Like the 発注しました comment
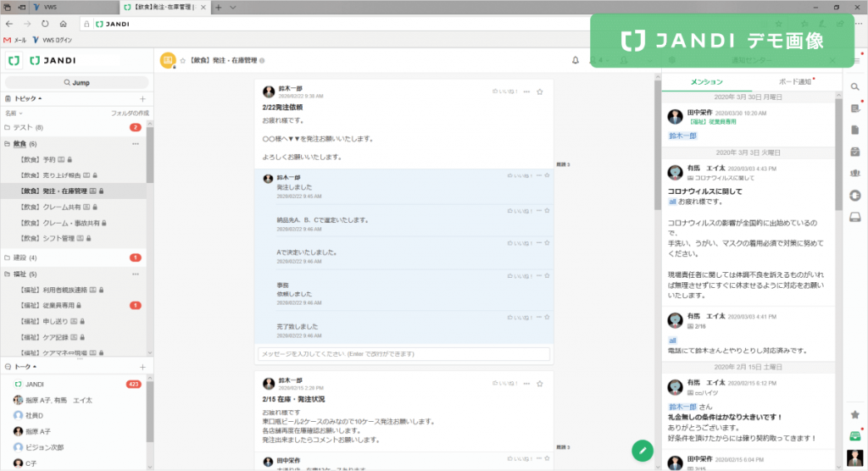868x471 pixels. [x=520, y=176]
